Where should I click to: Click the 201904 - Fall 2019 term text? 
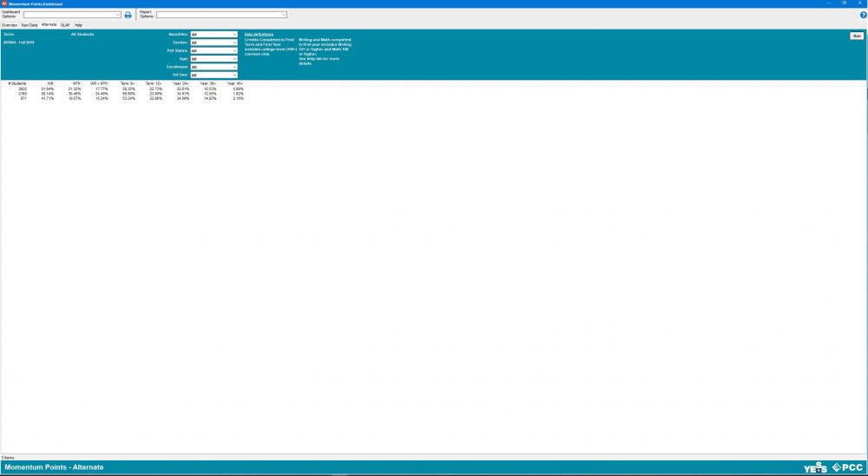click(x=19, y=43)
